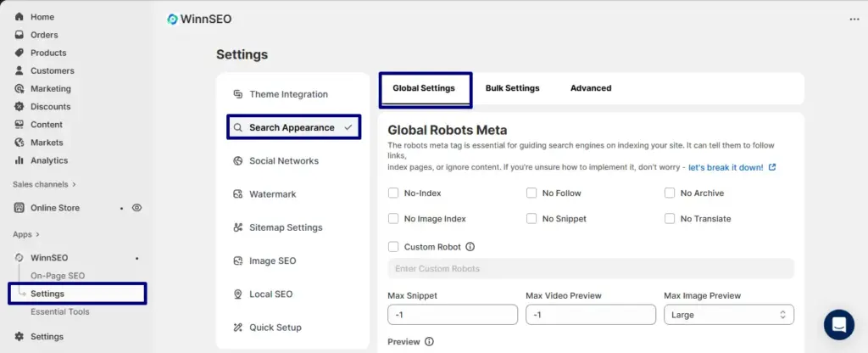Click the Local SEO pin icon
The height and width of the screenshot is (353, 868).
(x=238, y=294)
